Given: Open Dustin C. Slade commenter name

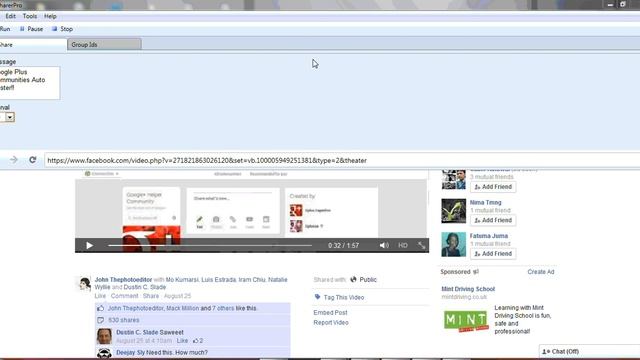Looking at the screenshot, I should [x=137, y=332].
